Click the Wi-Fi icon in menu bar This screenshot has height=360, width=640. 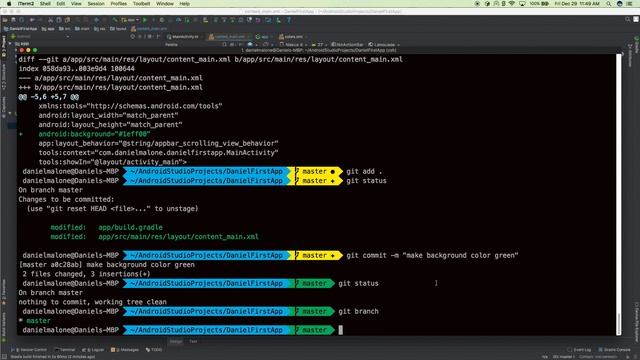point(511,4)
